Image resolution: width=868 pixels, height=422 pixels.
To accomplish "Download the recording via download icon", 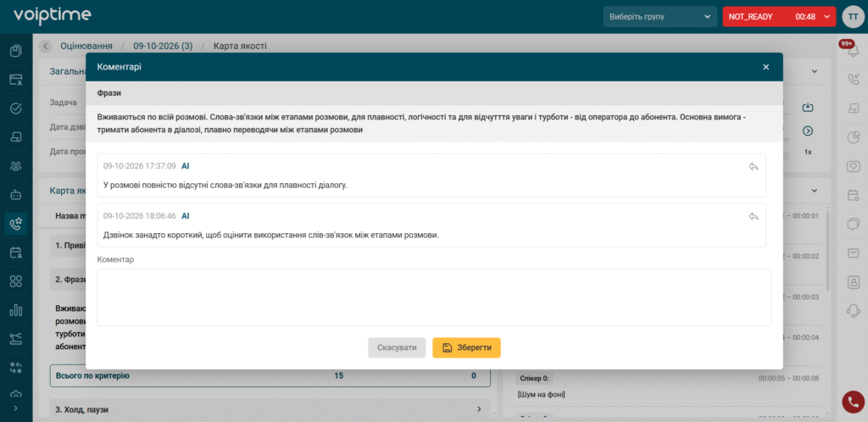I will tap(807, 108).
